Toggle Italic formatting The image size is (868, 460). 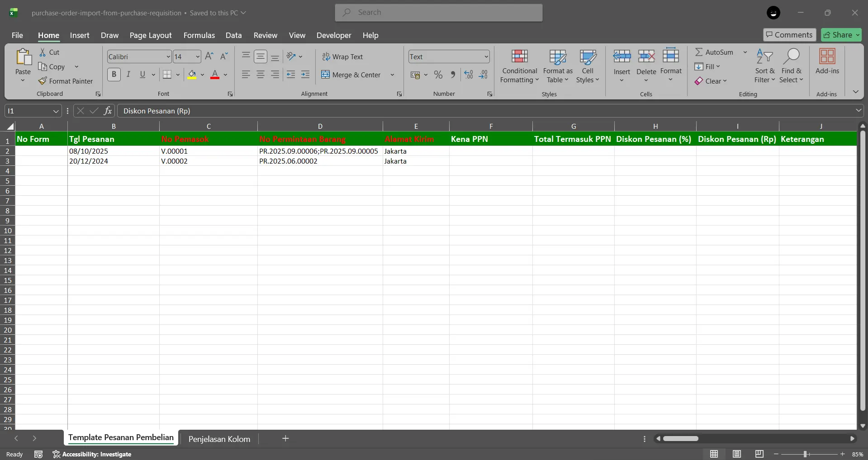(128, 75)
